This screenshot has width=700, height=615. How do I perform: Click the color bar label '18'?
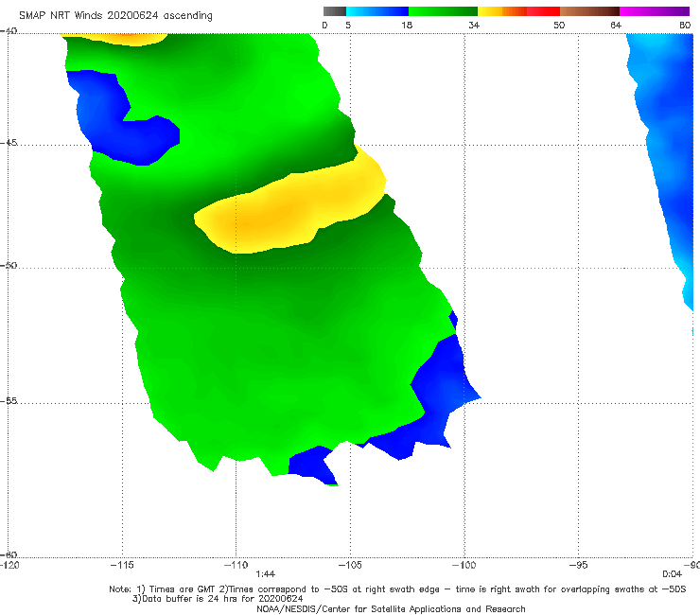click(407, 25)
